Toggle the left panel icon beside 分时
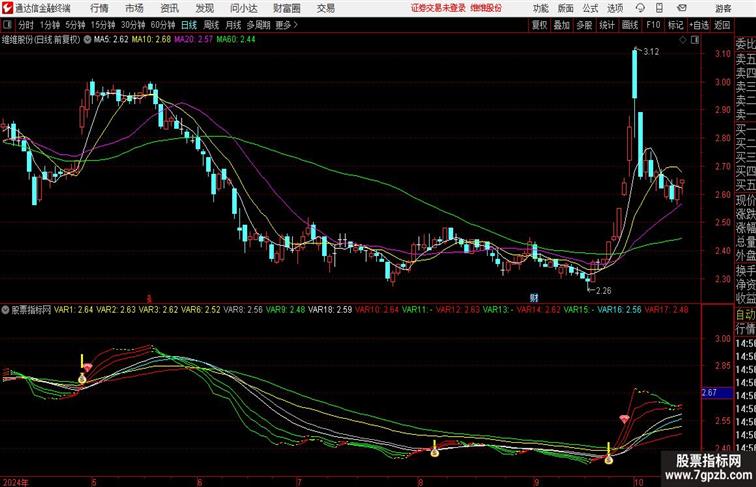This screenshot has height=487, width=756. (7, 25)
